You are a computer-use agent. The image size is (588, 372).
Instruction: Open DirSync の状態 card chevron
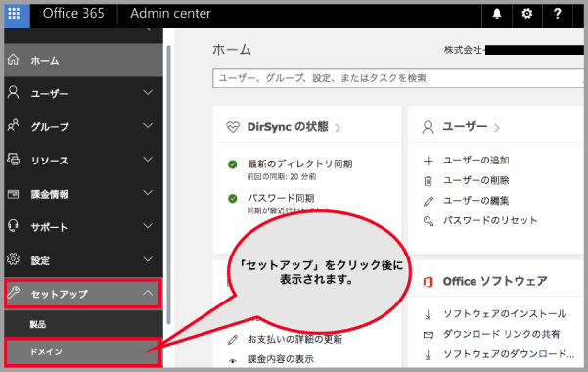[338, 128]
